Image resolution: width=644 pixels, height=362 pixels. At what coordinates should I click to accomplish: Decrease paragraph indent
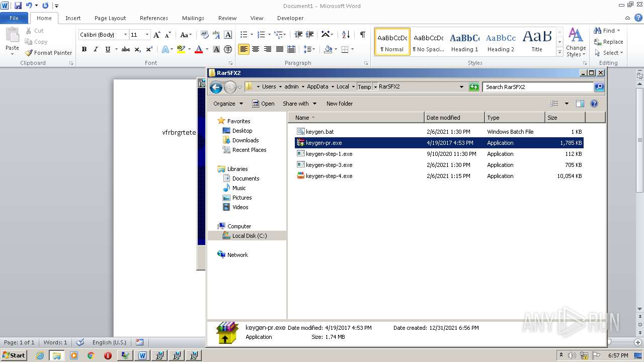point(298,35)
